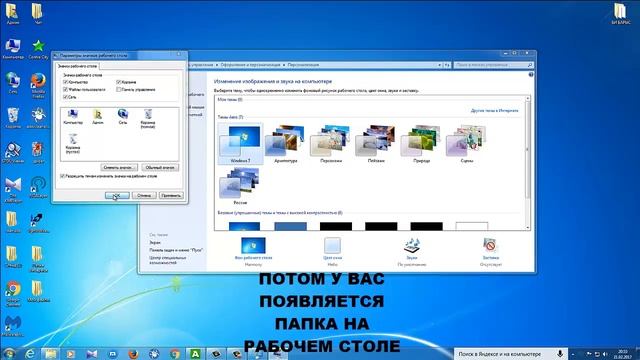Toggle the Корзина checkbox
Viewport: 640px width, 360px height.
coord(118,82)
